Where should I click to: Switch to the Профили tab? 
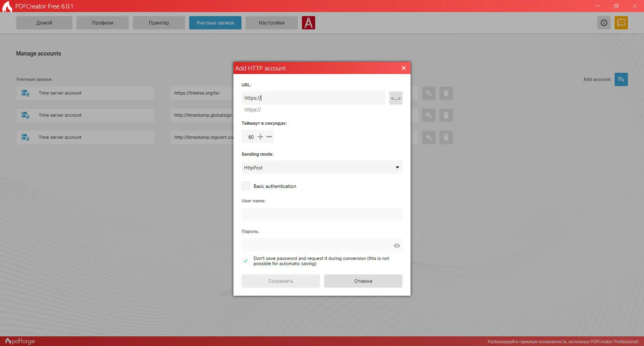pyautogui.click(x=103, y=23)
